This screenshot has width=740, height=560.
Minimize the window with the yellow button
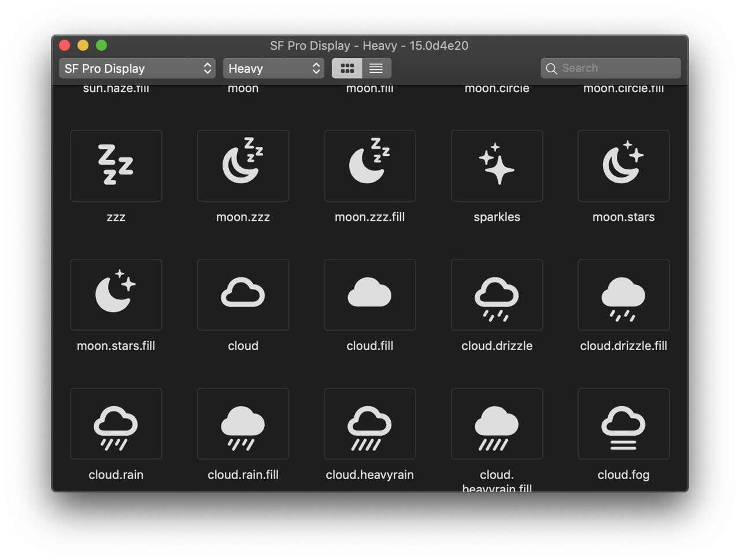coord(83,45)
